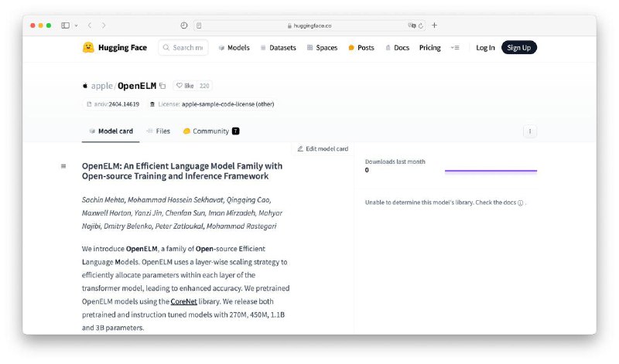Click the table of contents icon
The width and height of the screenshot is (619, 364).
[x=63, y=166]
